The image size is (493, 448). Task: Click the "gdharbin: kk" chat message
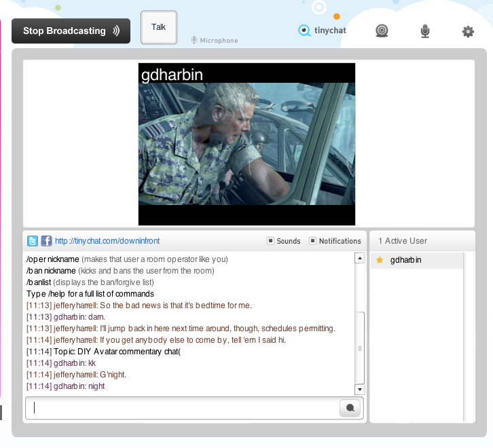coord(61,363)
